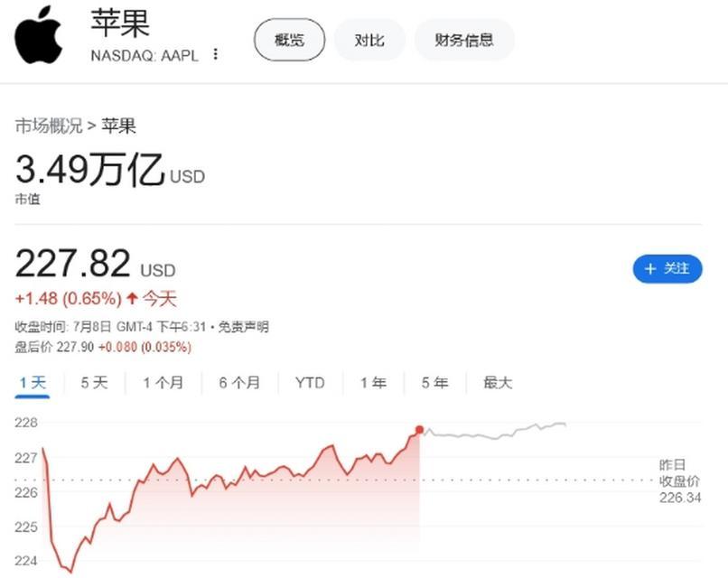Show the 最大 maximum time range
Viewport: 728px width, 578px height.
click(498, 383)
